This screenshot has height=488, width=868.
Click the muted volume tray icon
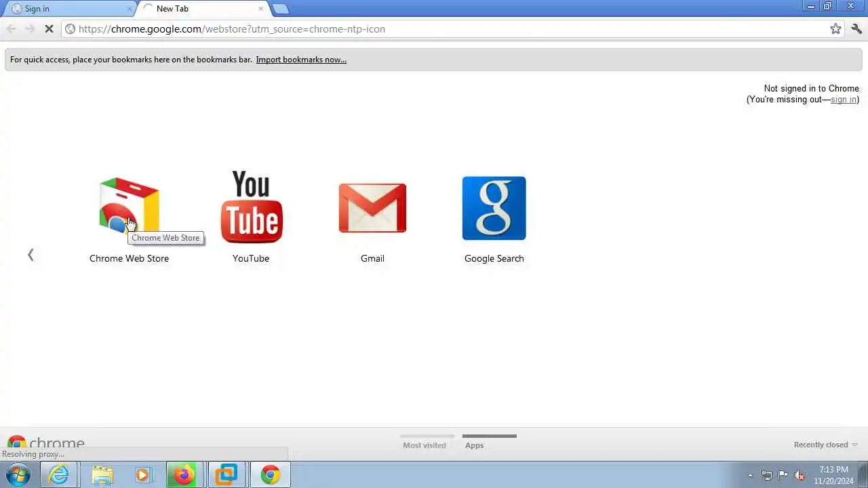800,475
